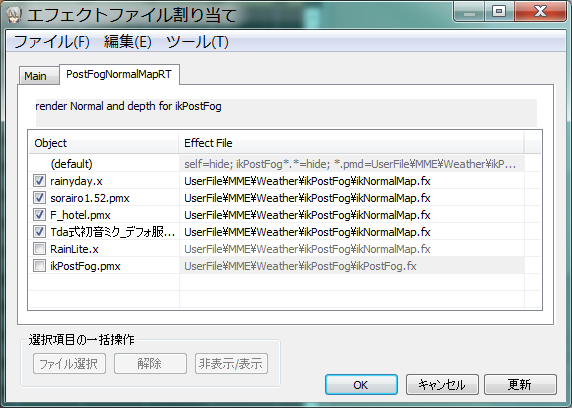Close the エフェクトファイル割り当て window
The image size is (572, 408).
(x=541, y=12)
